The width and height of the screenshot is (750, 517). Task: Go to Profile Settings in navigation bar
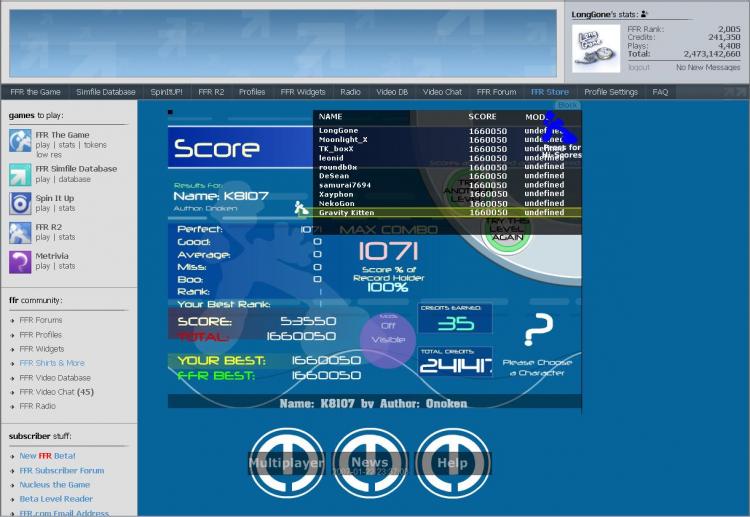click(x=610, y=92)
